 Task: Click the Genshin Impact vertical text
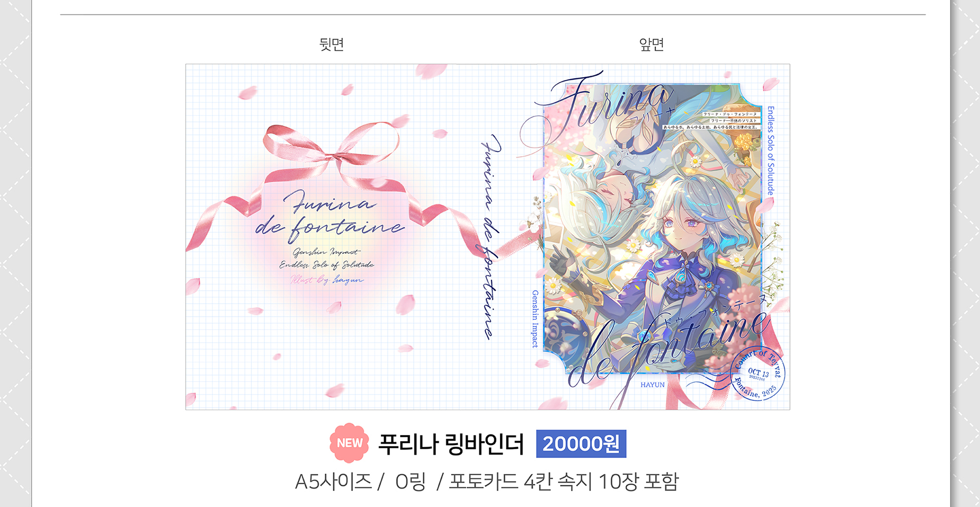(x=535, y=319)
